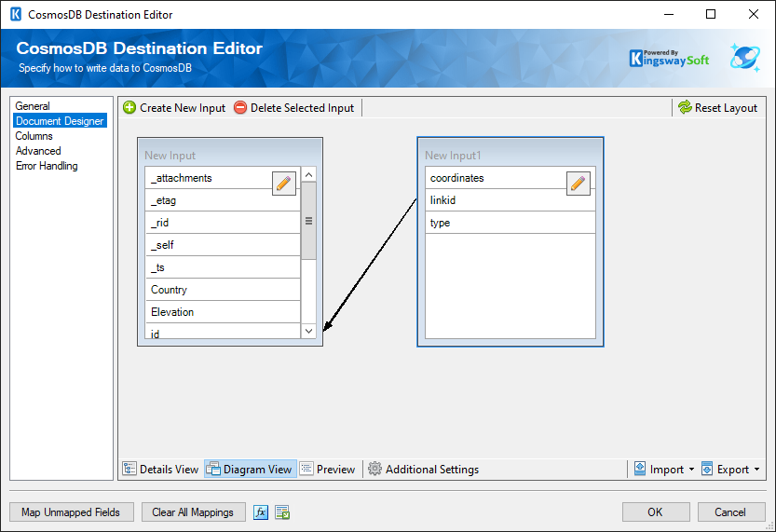Click the scroll up arrow in New Input

pyautogui.click(x=308, y=175)
